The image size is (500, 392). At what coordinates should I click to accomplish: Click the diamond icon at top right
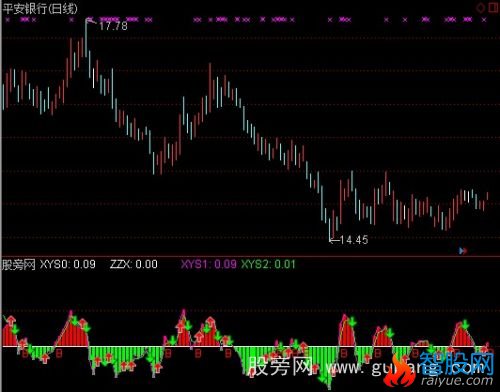coord(481,8)
